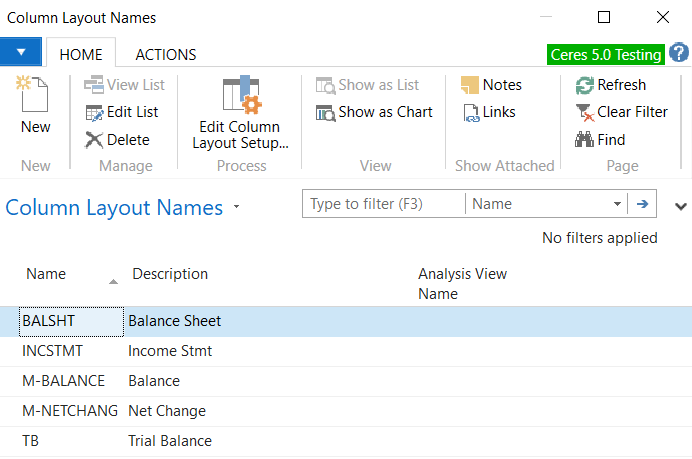Open the Help question mark icon
This screenshot has height=459, width=692.
[679, 53]
